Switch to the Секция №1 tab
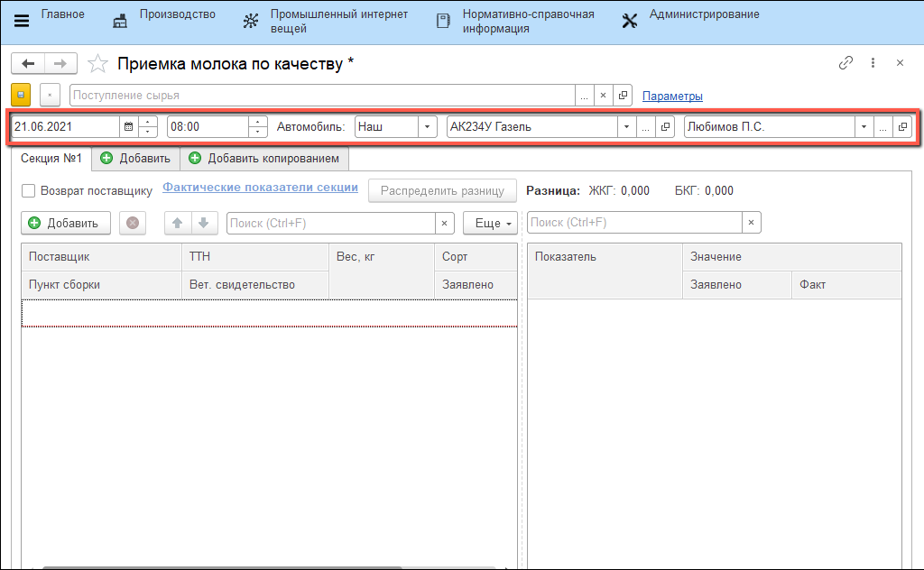The width and height of the screenshot is (924, 570). point(51,159)
